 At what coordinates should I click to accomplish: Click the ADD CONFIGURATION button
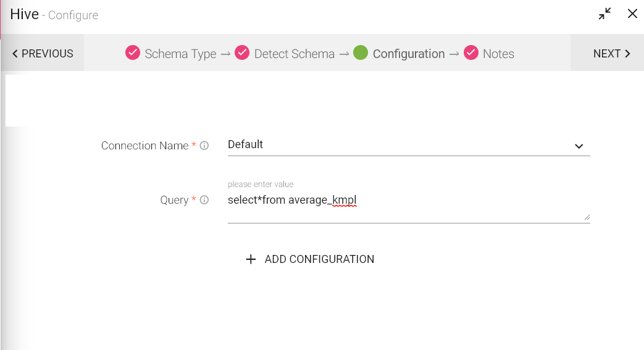coord(319,259)
